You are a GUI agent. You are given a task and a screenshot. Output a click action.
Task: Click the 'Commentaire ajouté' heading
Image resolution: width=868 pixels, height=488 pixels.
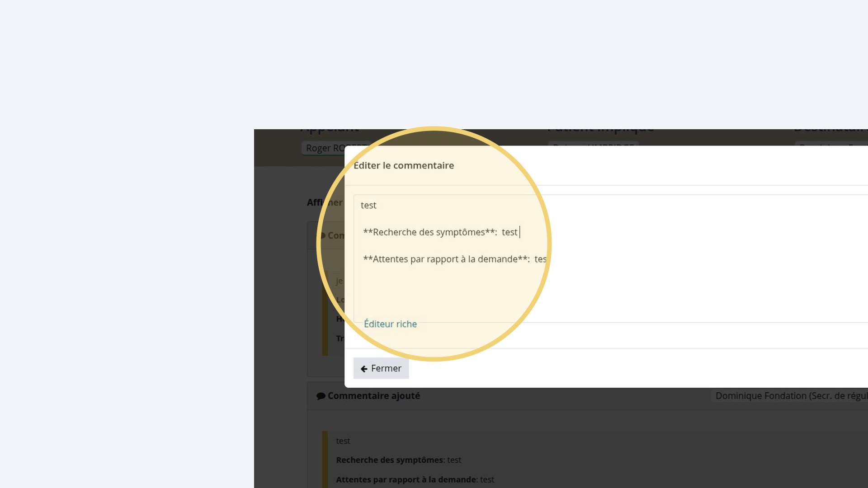(374, 396)
